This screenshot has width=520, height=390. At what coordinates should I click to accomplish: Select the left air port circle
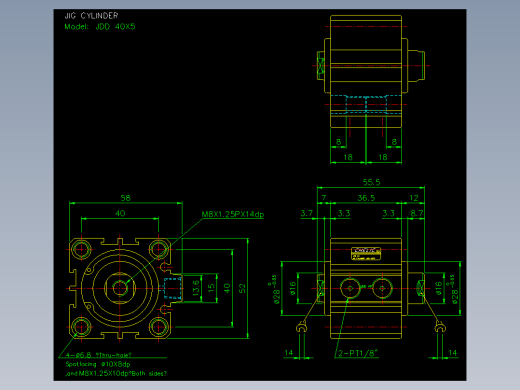pos(350,288)
